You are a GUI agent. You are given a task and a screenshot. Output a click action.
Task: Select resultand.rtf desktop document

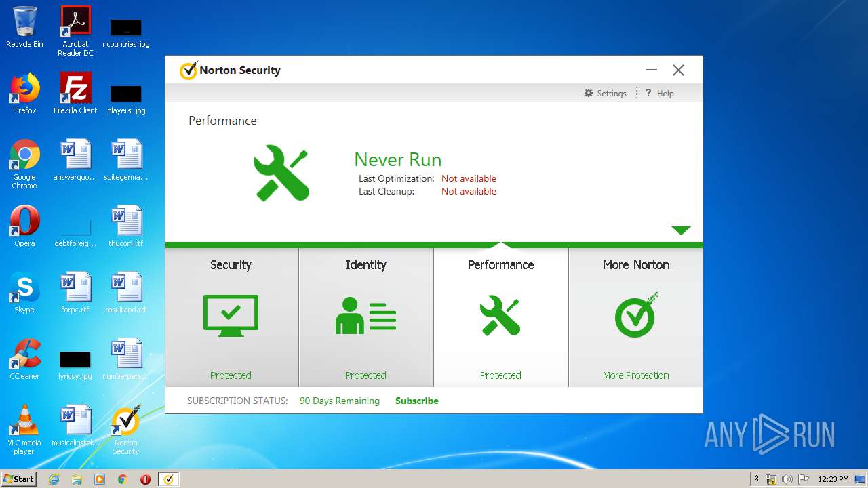pyautogui.click(x=126, y=293)
